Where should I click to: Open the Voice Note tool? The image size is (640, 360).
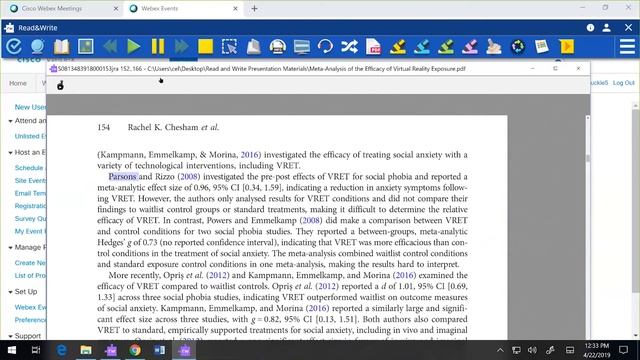(567, 47)
